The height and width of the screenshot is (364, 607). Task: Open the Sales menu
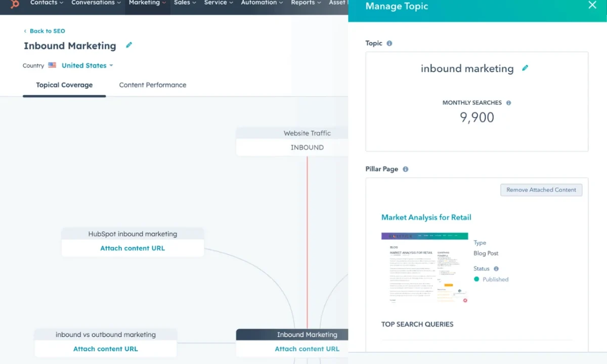click(x=185, y=3)
